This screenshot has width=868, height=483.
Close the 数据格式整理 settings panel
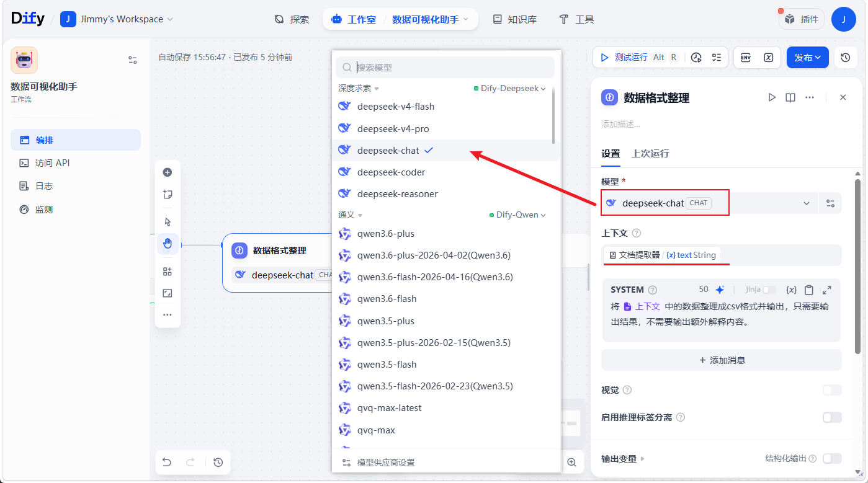click(x=843, y=97)
